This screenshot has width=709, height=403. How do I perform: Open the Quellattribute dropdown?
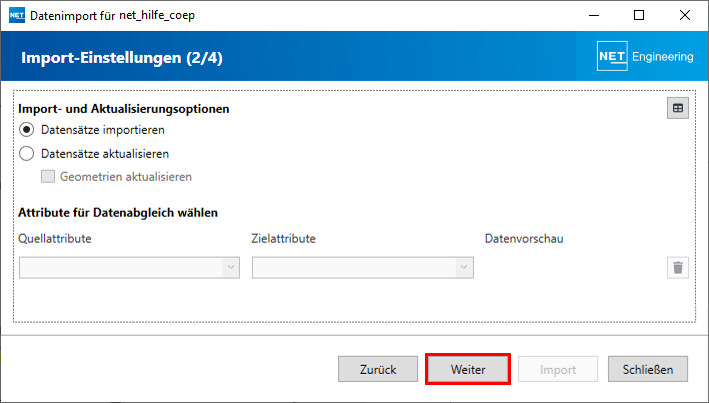[x=129, y=268]
